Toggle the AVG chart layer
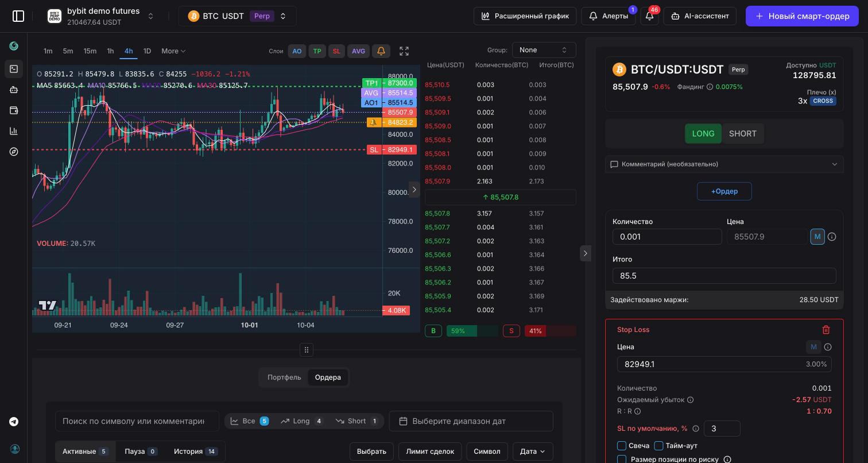 pos(358,51)
